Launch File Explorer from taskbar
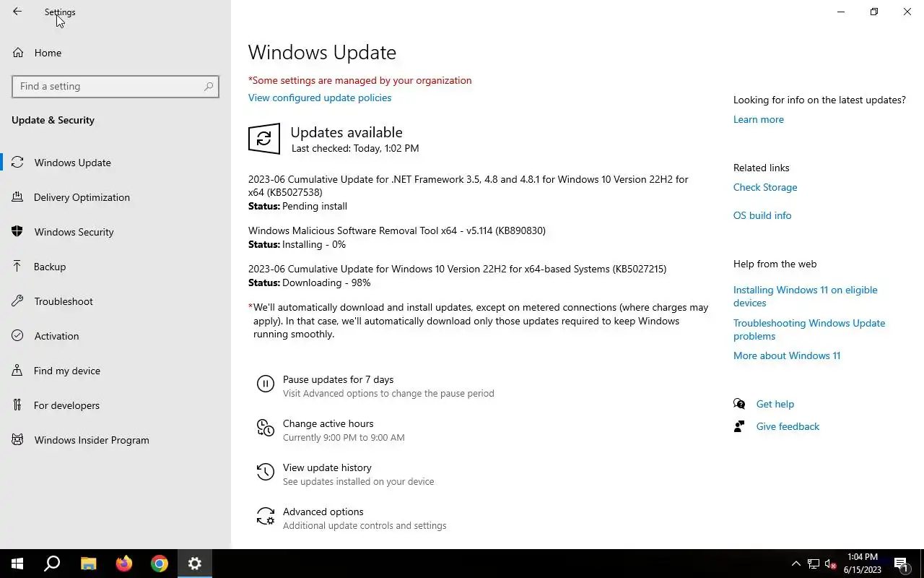 click(x=88, y=564)
